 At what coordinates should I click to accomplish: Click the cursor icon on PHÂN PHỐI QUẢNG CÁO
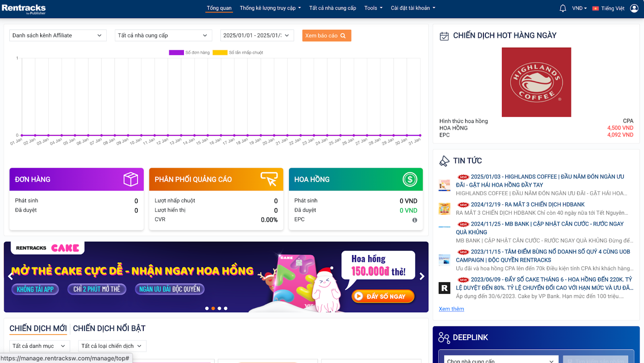click(x=269, y=179)
